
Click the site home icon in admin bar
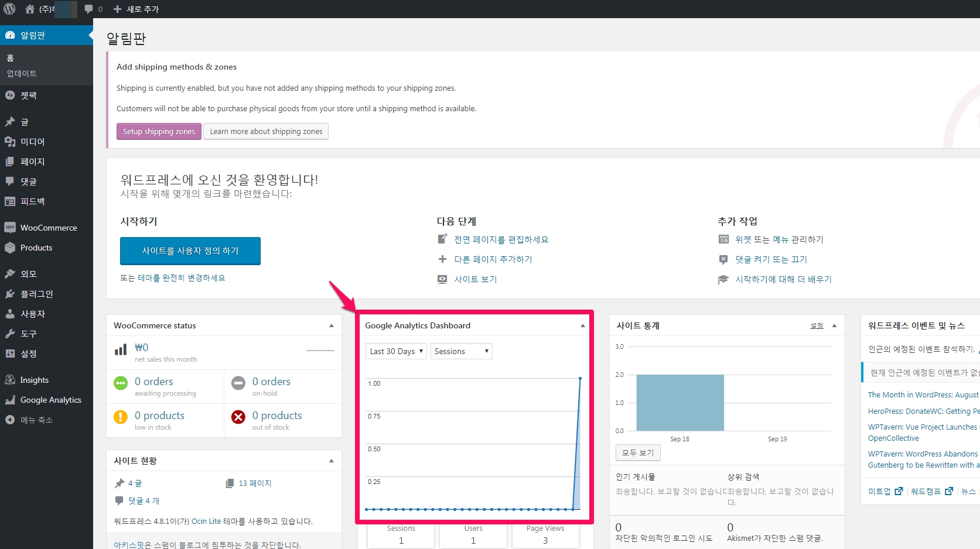click(x=30, y=9)
